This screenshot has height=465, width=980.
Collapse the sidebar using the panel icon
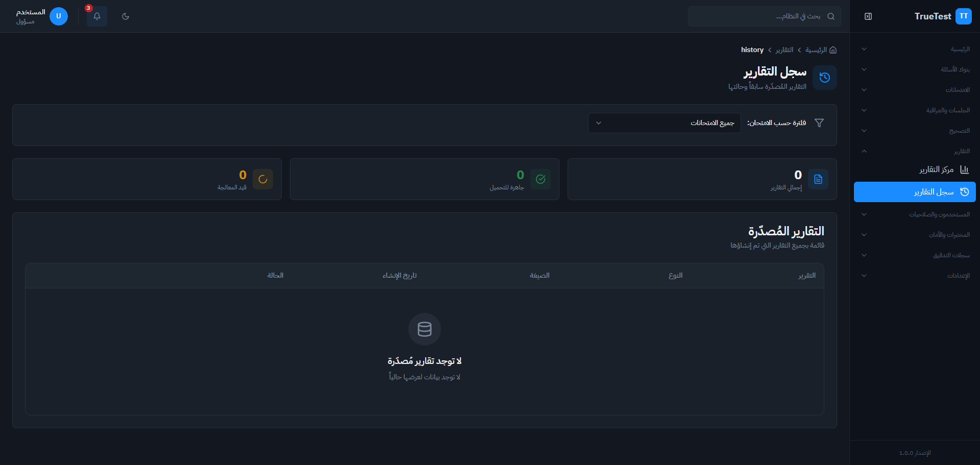(x=868, y=16)
